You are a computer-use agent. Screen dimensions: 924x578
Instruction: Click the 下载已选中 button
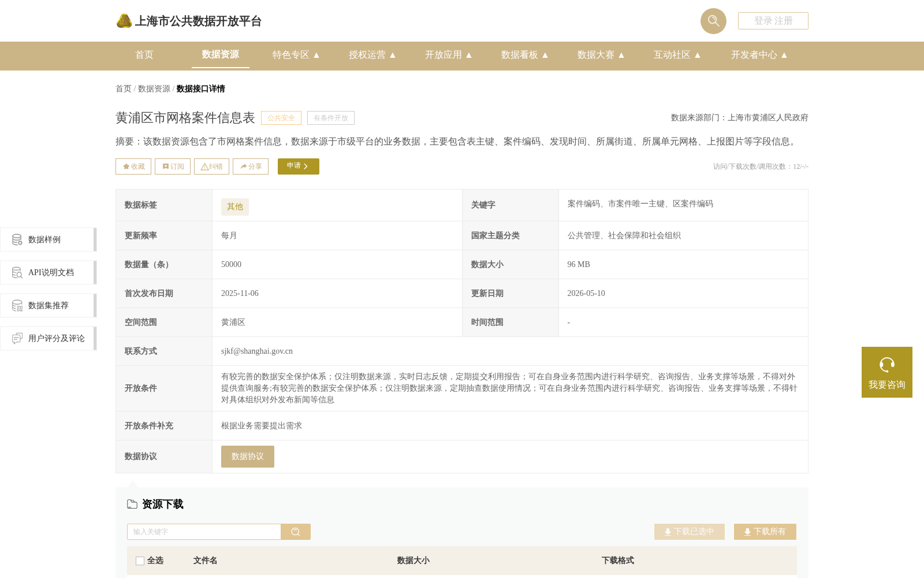click(x=690, y=532)
